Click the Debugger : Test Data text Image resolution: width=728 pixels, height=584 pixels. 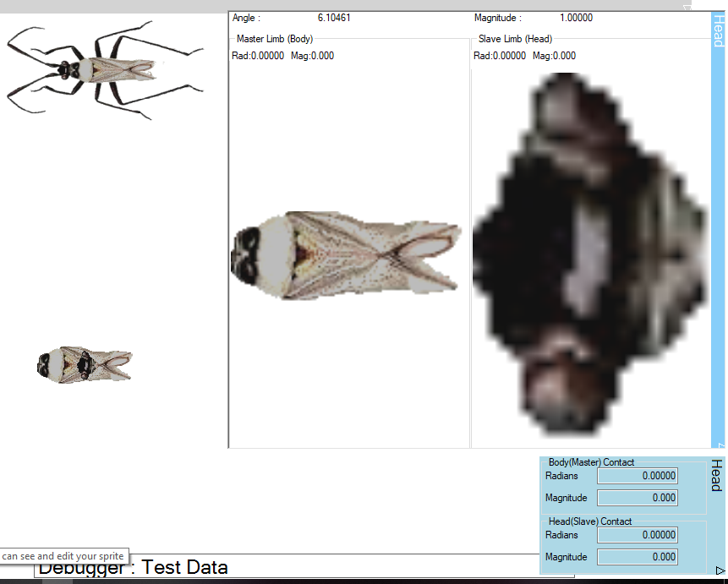[133, 568]
